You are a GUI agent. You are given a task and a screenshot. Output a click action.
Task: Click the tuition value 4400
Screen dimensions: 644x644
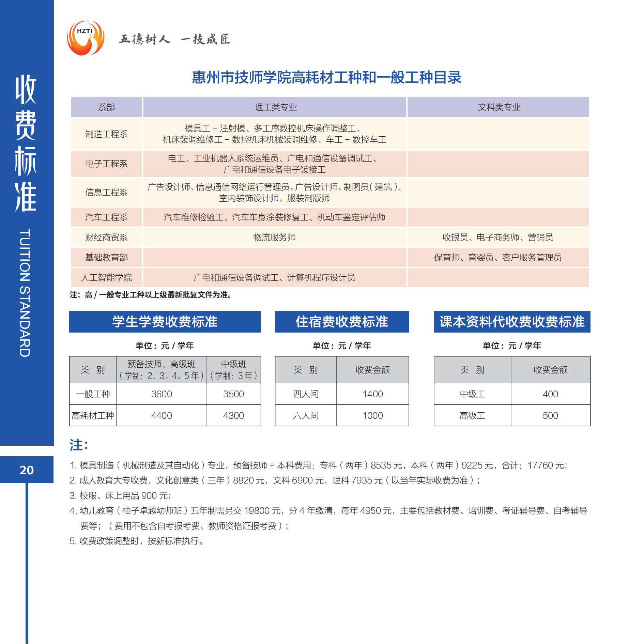[x=162, y=416]
